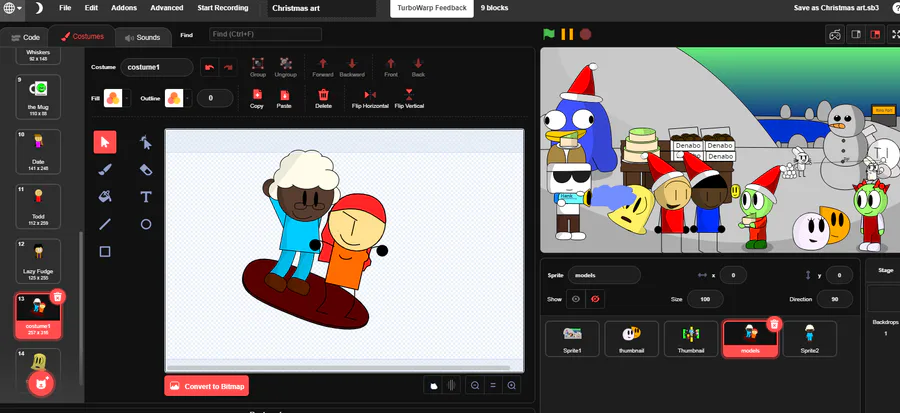Flip the costume horizontally
This screenshot has height=413, width=900.
pos(370,99)
